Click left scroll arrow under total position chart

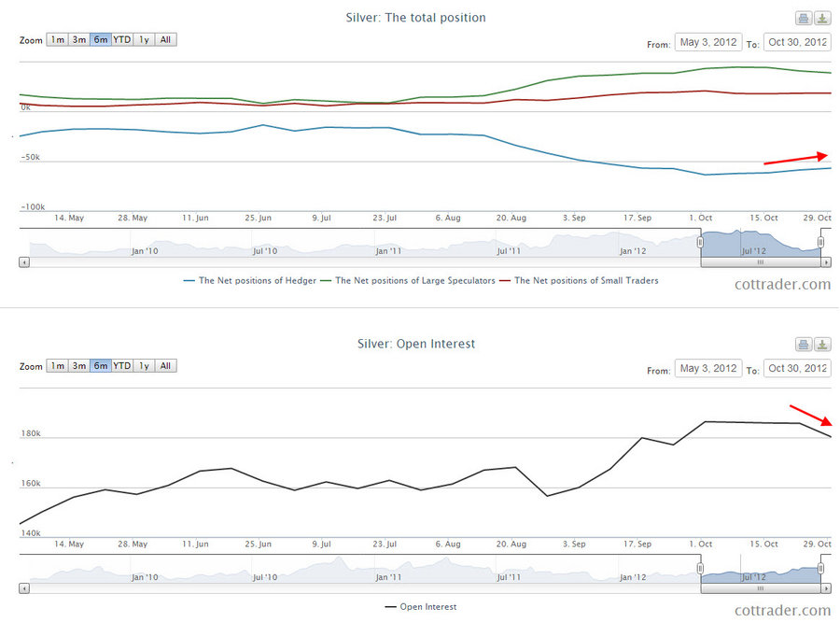(x=23, y=263)
